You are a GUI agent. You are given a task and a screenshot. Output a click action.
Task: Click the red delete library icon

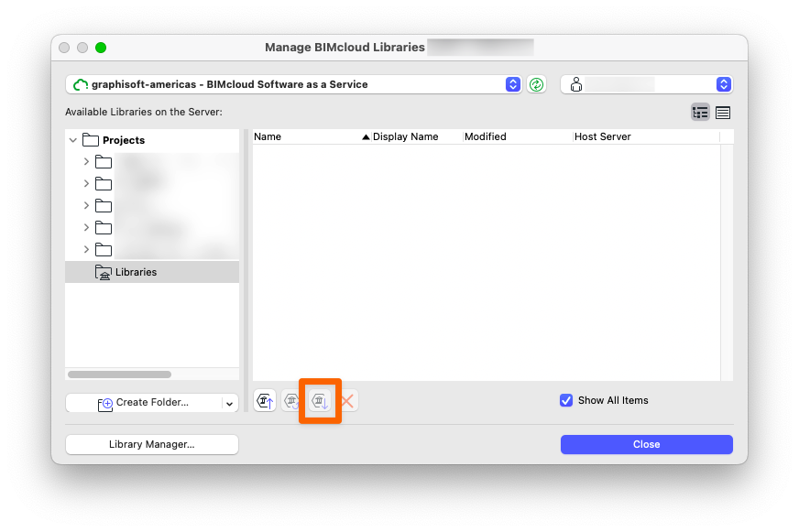pyautogui.click(x=347, y=401)
